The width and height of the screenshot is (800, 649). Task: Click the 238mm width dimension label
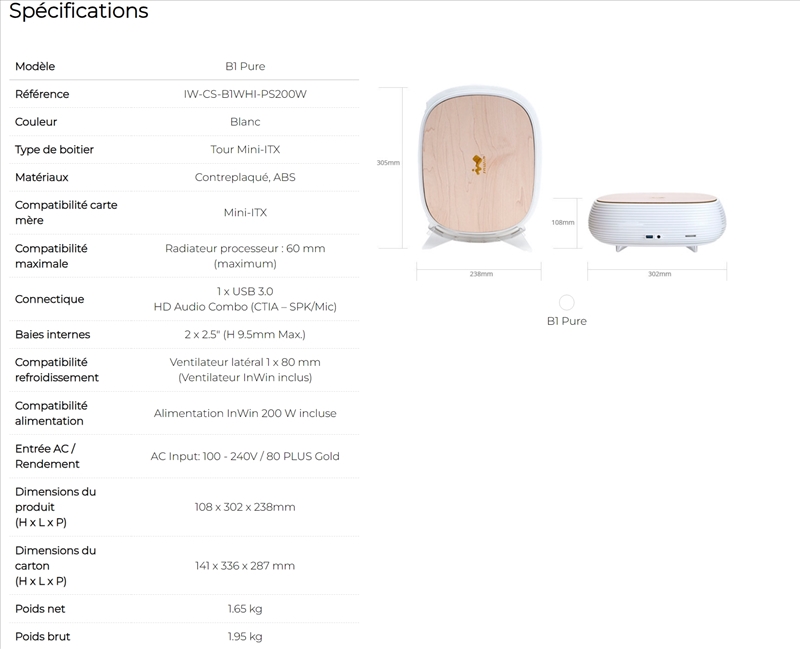pyautogui.click(x=481, y=273)
